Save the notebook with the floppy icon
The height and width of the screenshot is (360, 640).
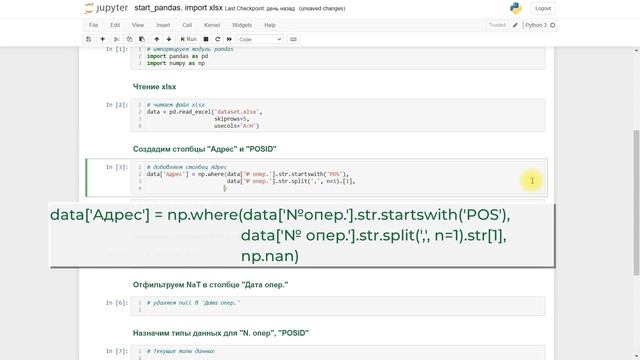click(89, 39)
